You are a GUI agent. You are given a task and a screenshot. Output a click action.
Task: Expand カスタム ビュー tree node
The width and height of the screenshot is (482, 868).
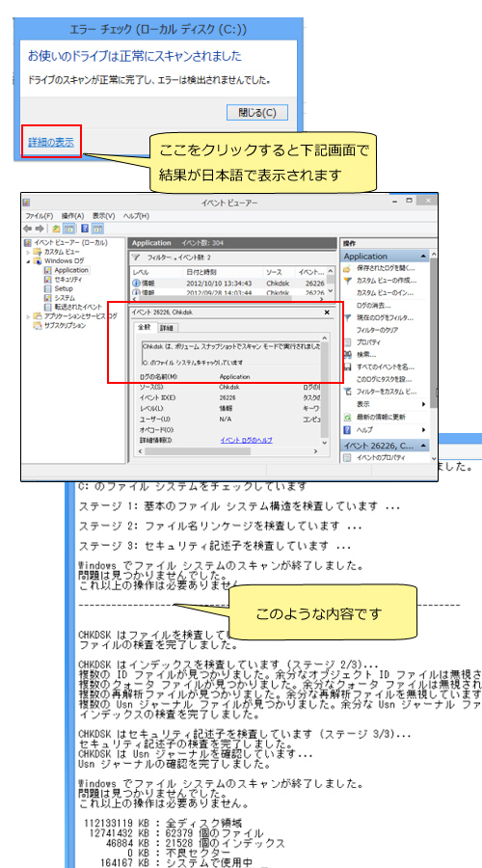28,252
